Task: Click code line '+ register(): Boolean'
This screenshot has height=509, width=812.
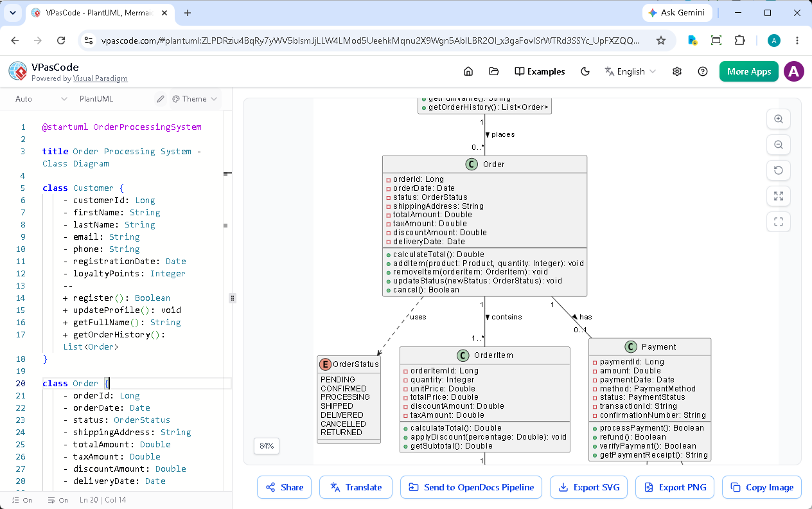Action: point(117,298)
